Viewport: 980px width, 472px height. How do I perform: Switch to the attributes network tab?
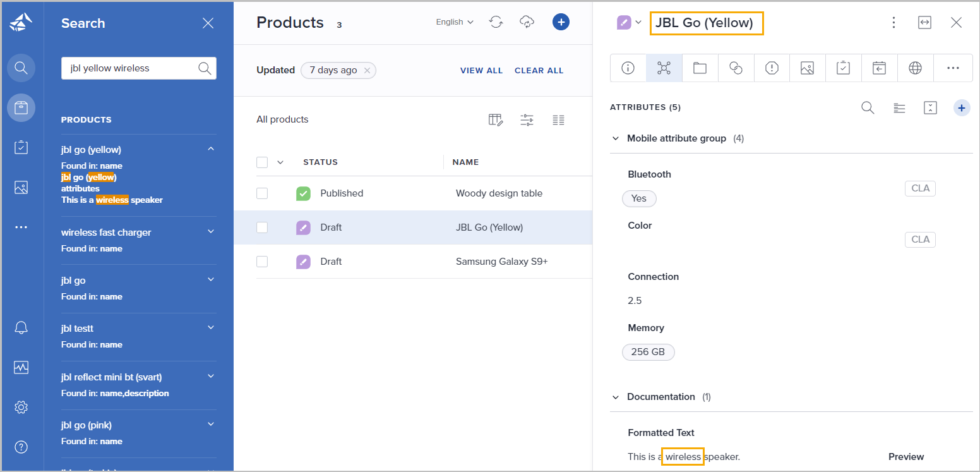664,68
